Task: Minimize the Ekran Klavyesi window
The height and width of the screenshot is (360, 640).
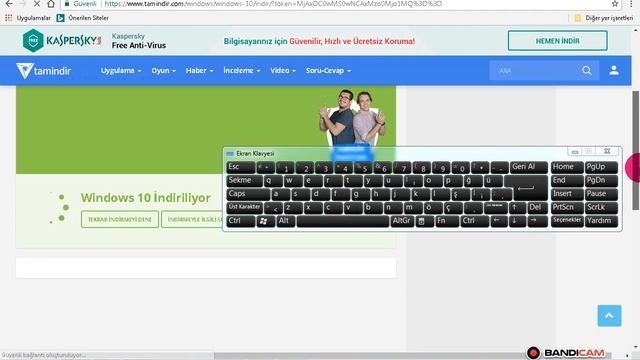Action: (575, 152)
